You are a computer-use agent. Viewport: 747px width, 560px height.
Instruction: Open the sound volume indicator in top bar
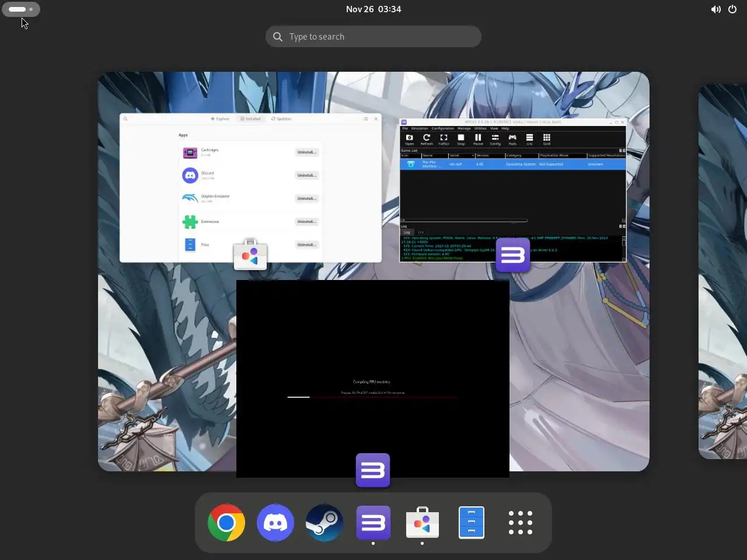pyautogui.click(x=715, y=9)
